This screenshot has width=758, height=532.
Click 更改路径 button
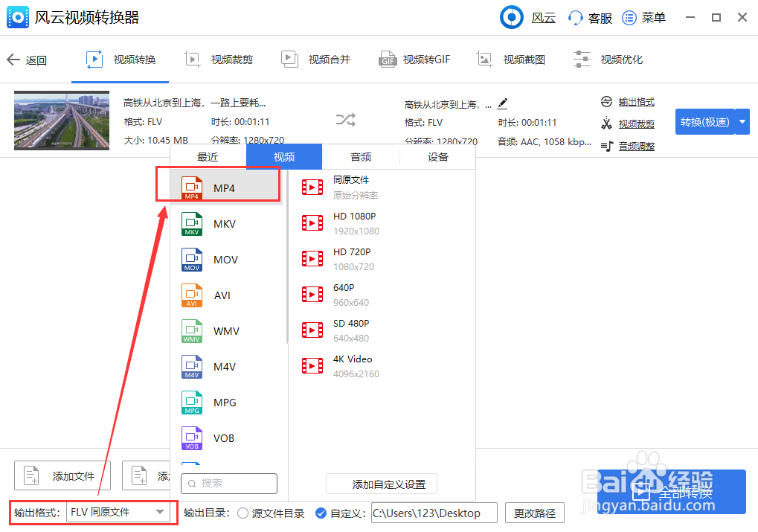pyautogui.click(x=535, y=513)
